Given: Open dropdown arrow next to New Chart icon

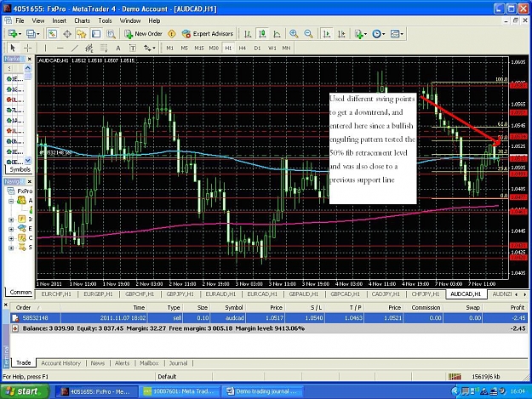Looking at the screenshot, I should pyautogui.click(x=20, y=34).
